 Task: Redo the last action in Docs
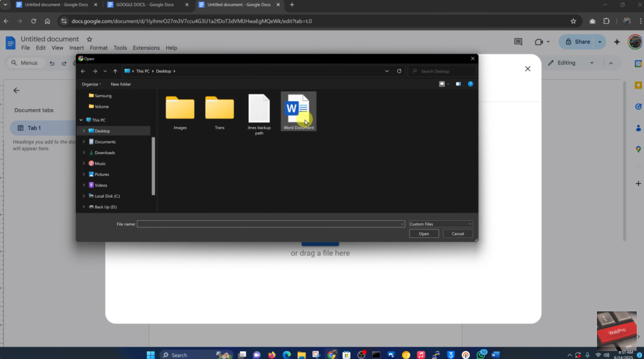coord(64,63)
